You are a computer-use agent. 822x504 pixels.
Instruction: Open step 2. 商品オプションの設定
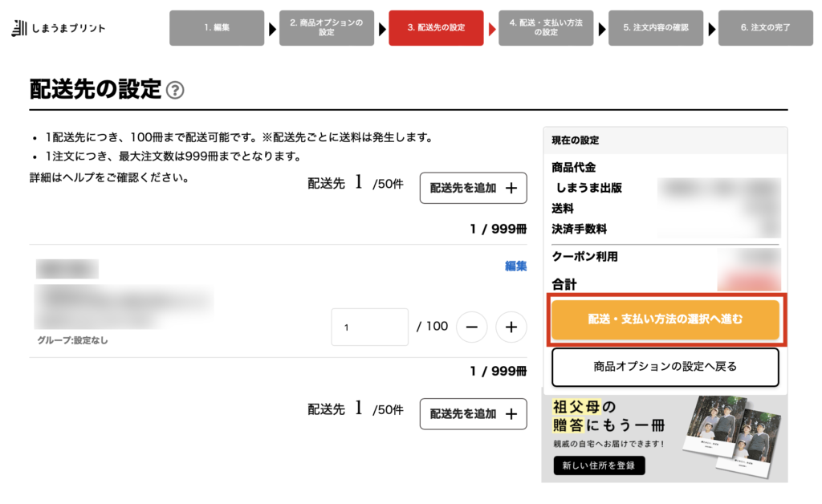point(326,28)
